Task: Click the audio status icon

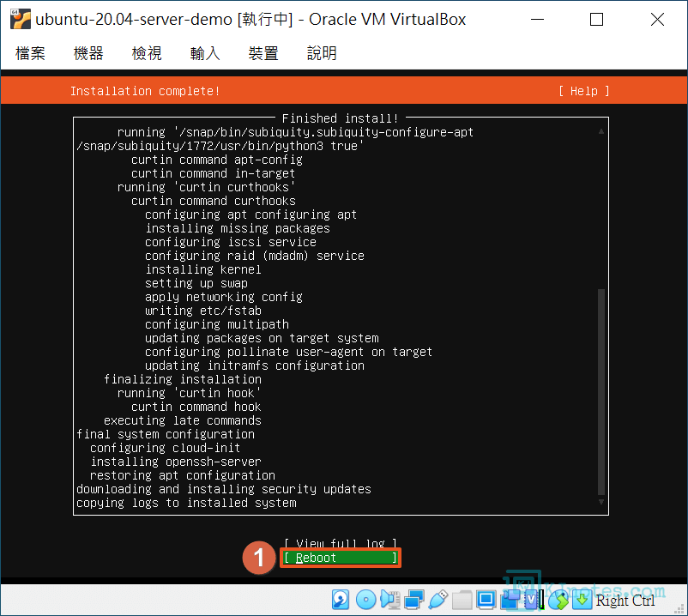Action: (x=390, y=600)
